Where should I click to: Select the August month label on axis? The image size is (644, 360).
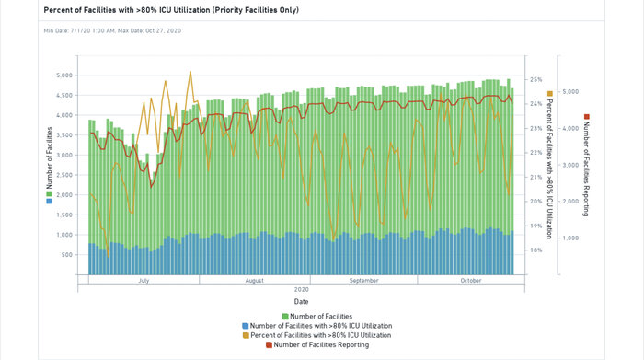(x=254, y=281)
